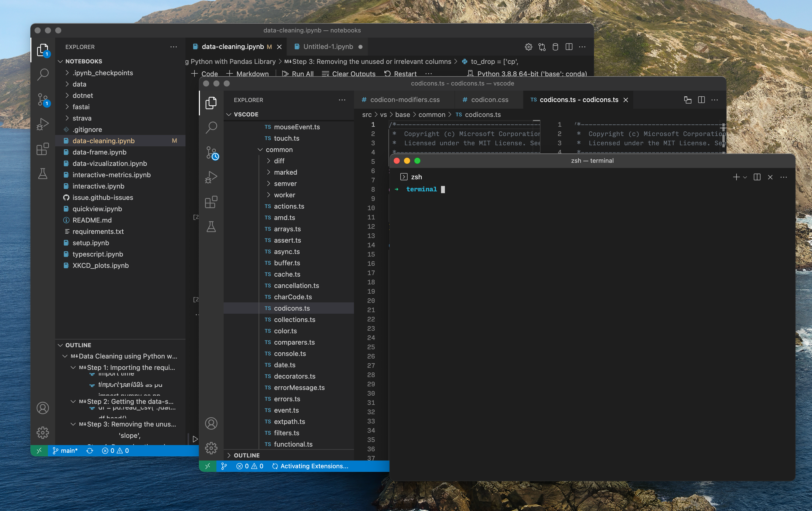Click the remote indicator in the vscode status bar
This screenshot has height=511, width=812.
point(208,466)
